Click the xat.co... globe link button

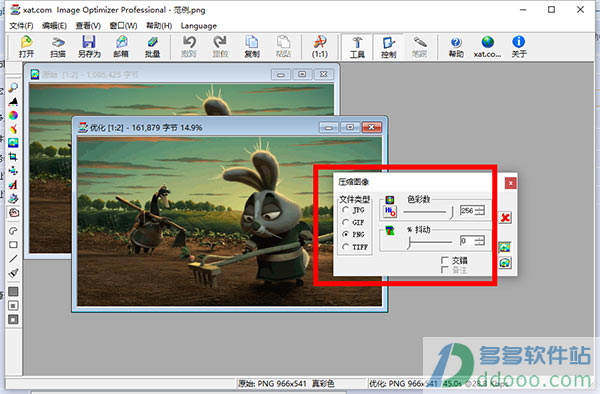coord(487,47)
